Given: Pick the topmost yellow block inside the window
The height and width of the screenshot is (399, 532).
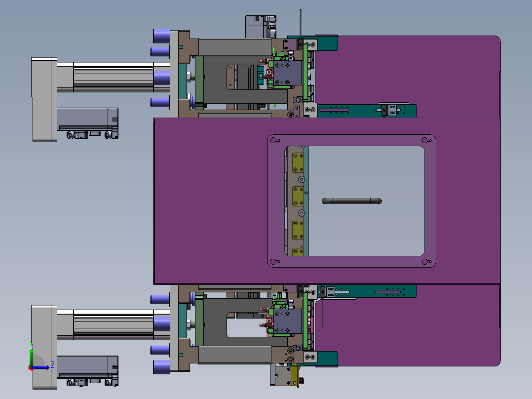Looking at the screenshot, I should pos(298,162).
